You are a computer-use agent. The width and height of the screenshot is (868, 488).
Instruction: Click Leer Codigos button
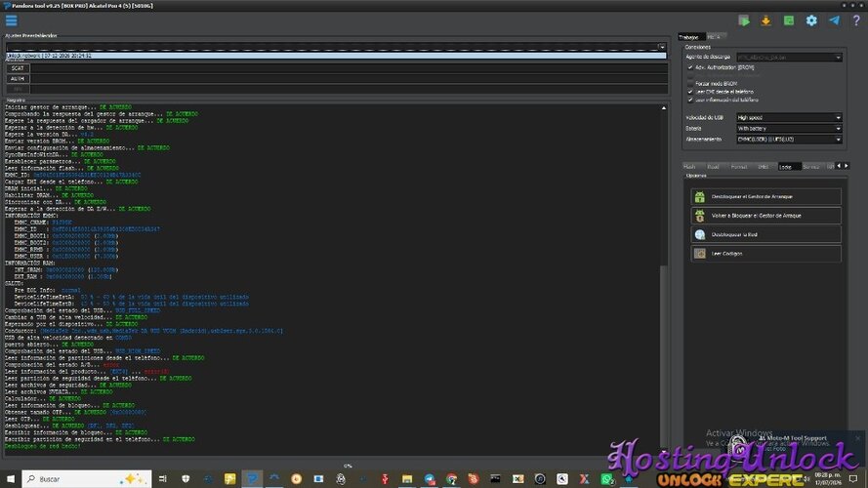pyautogui.click(x=766, y=254)
